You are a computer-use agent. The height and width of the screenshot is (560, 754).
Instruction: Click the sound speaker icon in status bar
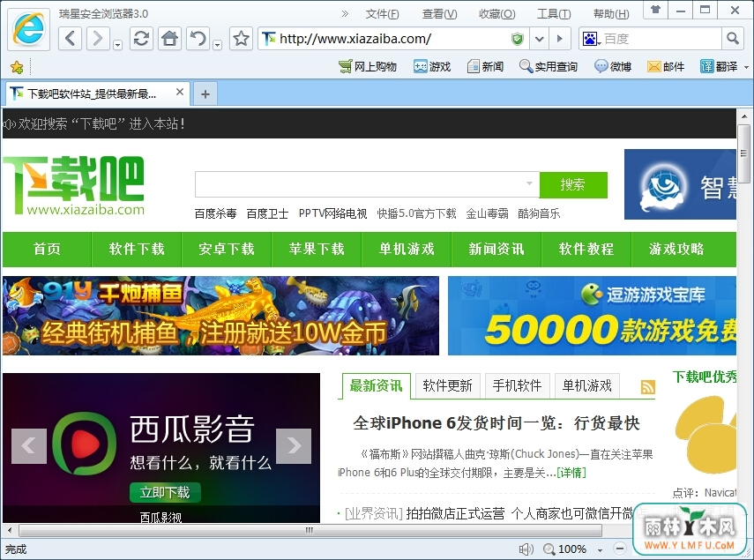526,549
